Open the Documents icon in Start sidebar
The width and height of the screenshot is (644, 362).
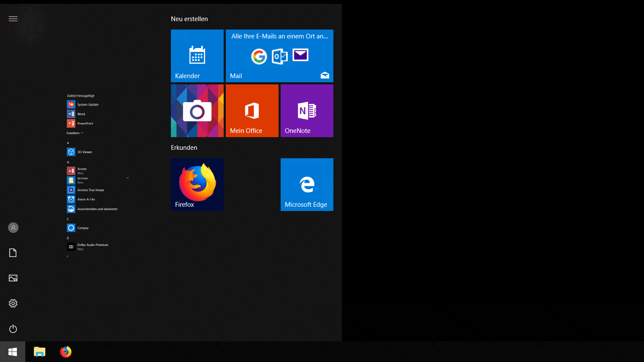(x=13, y=253)
